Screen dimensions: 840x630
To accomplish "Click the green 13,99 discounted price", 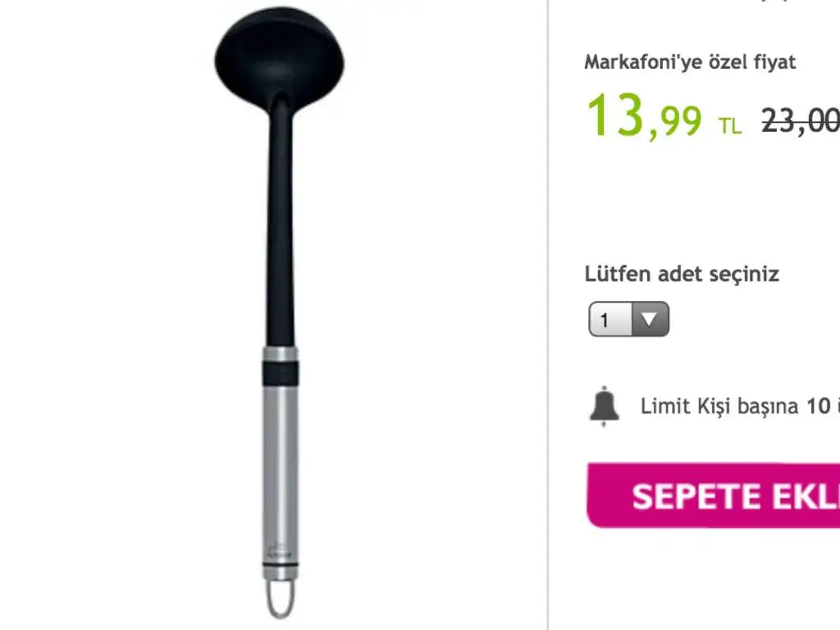I will coord(644,116).
